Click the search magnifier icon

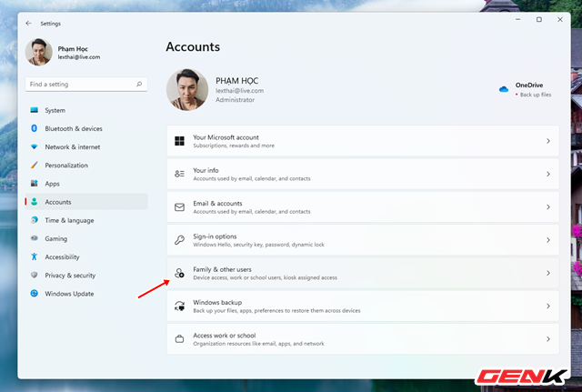coord(139,85)
